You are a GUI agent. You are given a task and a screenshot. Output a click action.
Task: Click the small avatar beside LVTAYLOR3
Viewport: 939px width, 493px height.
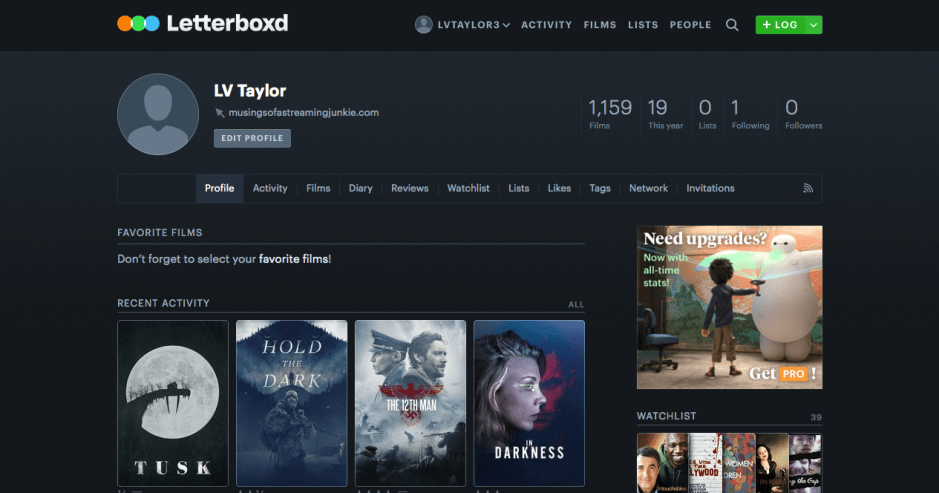tap(423, 25)
